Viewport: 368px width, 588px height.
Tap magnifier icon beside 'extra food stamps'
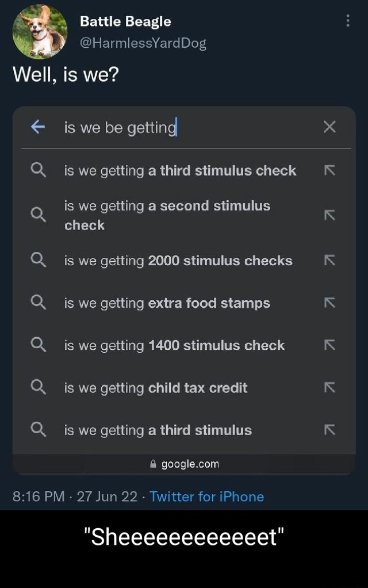(37, 303)
